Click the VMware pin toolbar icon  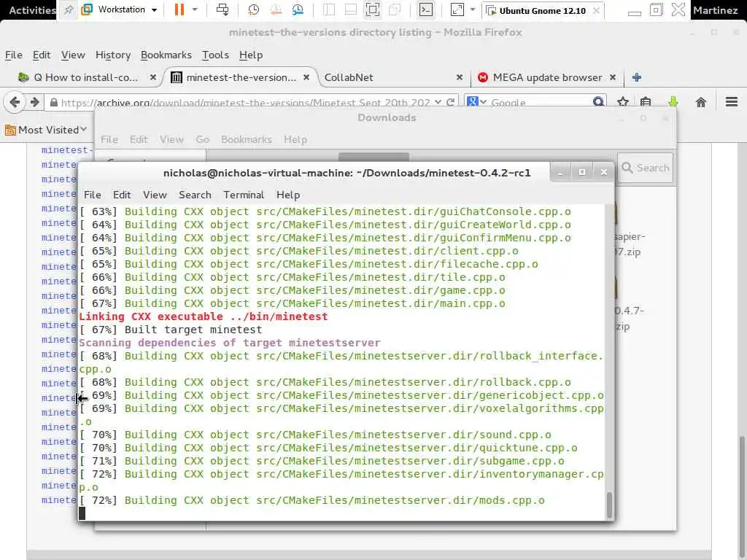tap(69, 10)
